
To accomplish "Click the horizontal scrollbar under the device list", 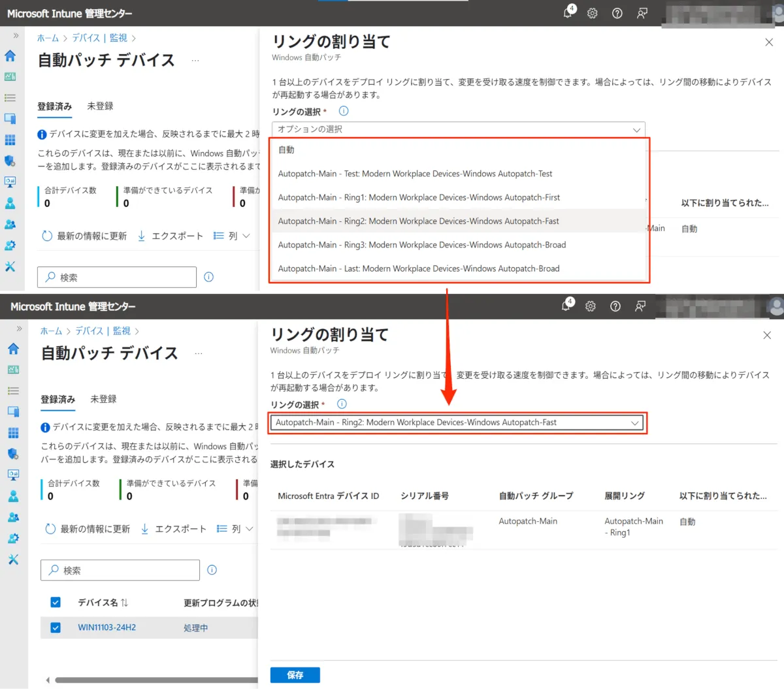I will pos(155,680).
